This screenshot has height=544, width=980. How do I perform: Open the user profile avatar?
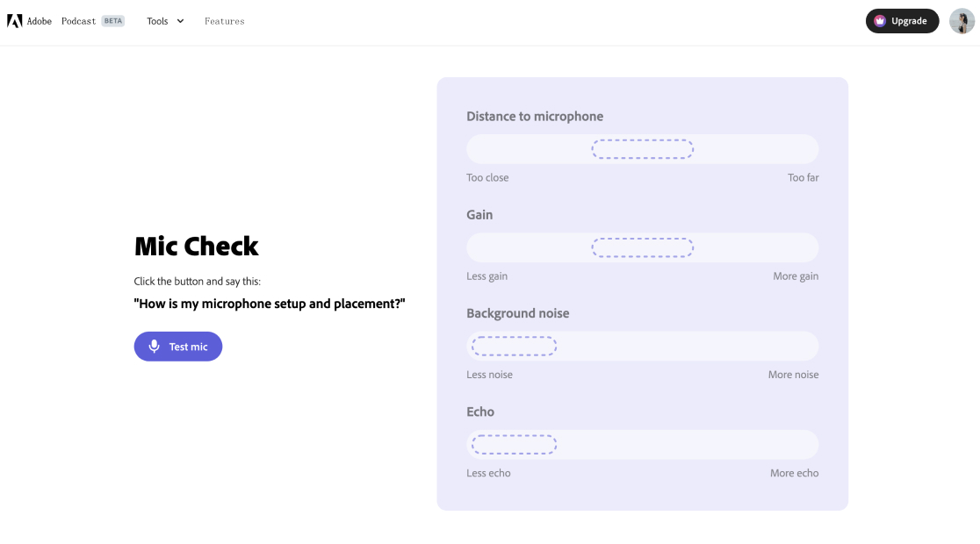coord(962,21)
